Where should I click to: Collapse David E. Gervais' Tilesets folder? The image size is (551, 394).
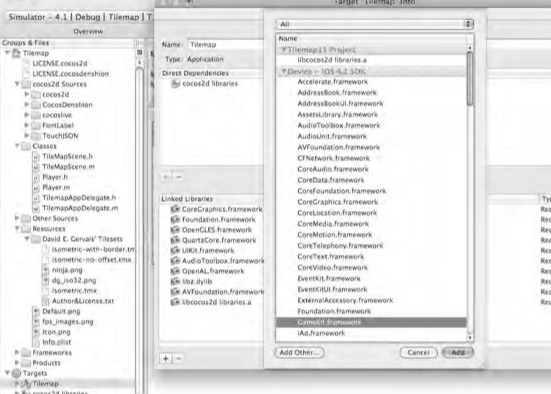(x=26, y=239)
